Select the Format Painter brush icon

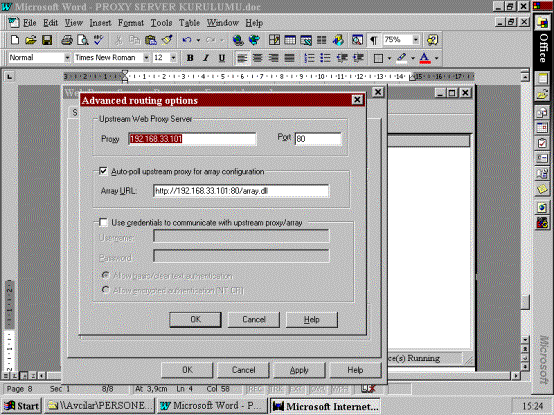[167, 40]
